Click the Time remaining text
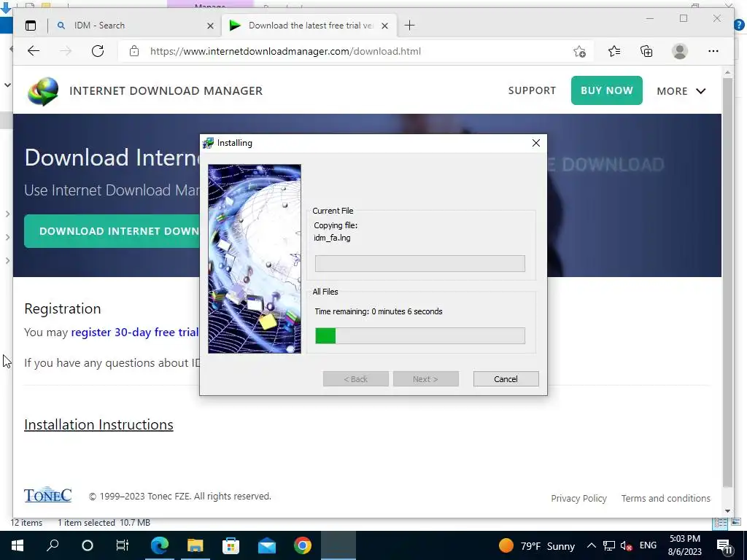 [x=379, y=311]
